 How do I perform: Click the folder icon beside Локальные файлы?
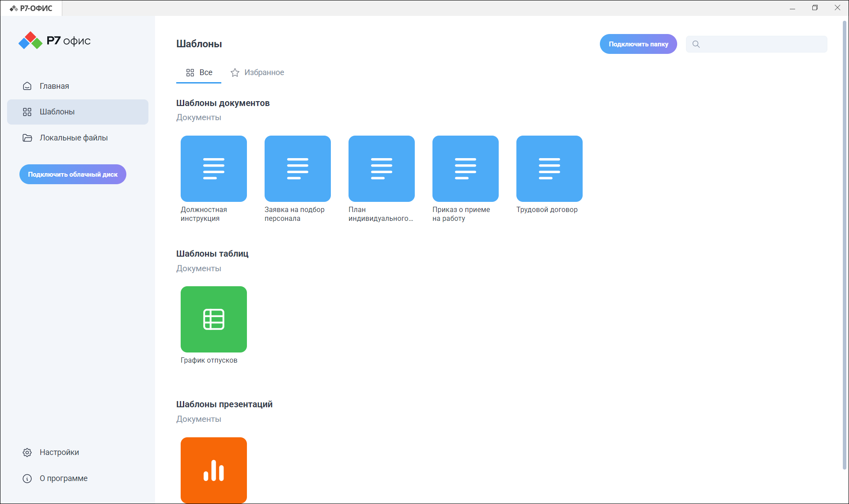pyautogui.click(x=27, y=138)
